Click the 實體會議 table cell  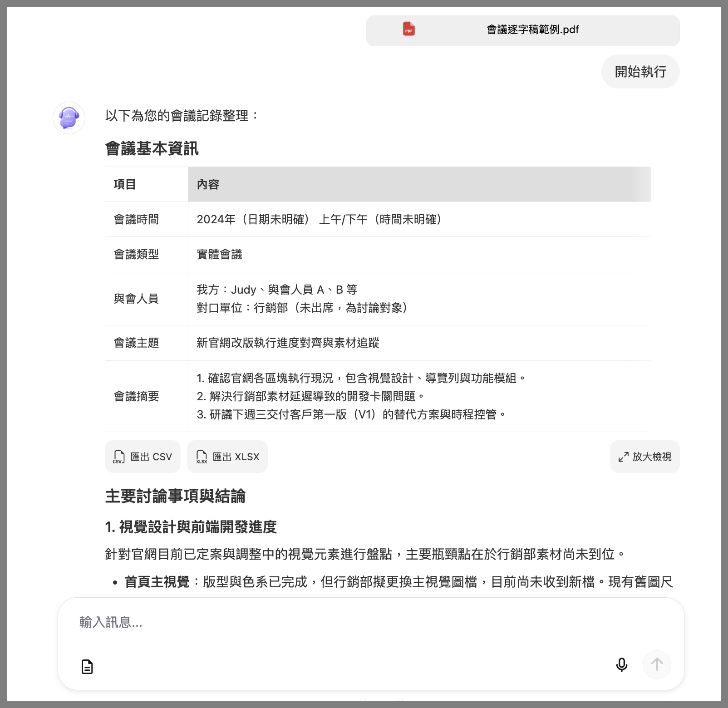click(219, 255)
